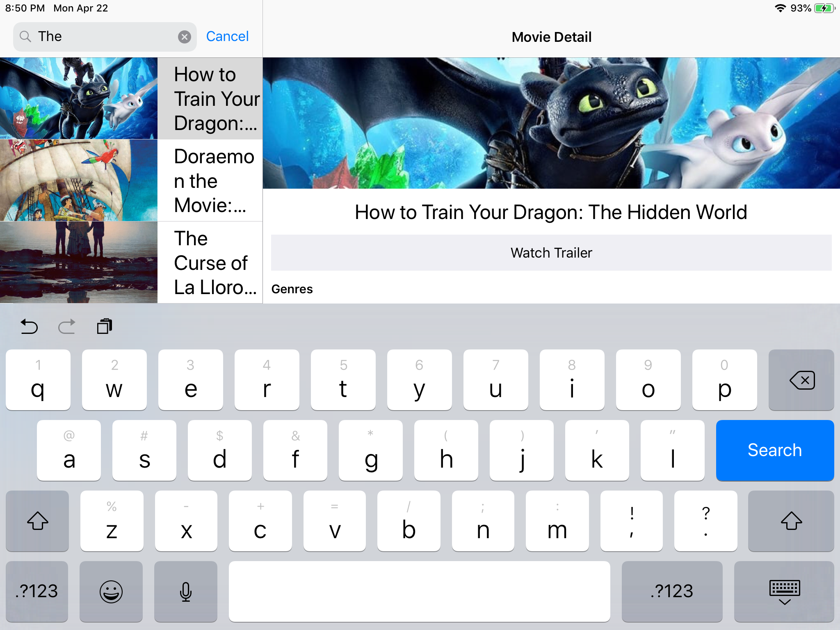Tap the Genres expander section
Viewport: 840px width, 630px height.
[x=551, y=288]
